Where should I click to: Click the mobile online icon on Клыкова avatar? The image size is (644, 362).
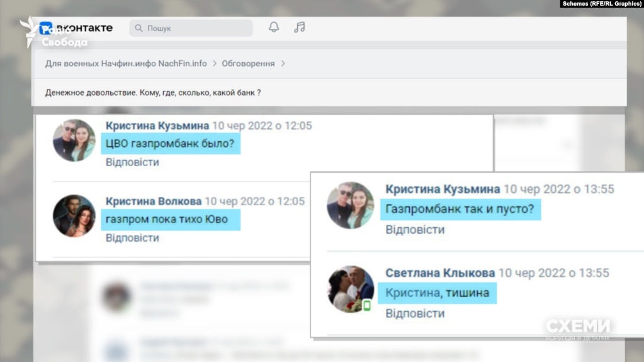[x=367, y=305]
